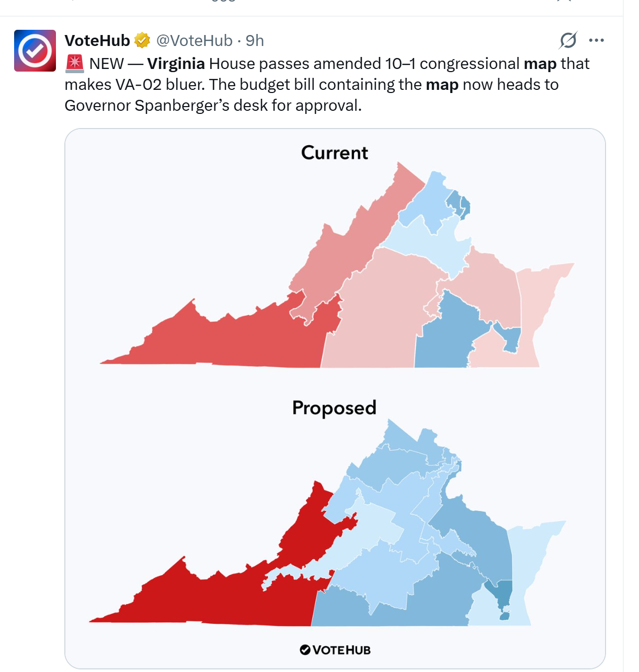This screenshot has width=639, height=672.
Task: Open the Grok explain-post icon
Action: pos(568,40)
